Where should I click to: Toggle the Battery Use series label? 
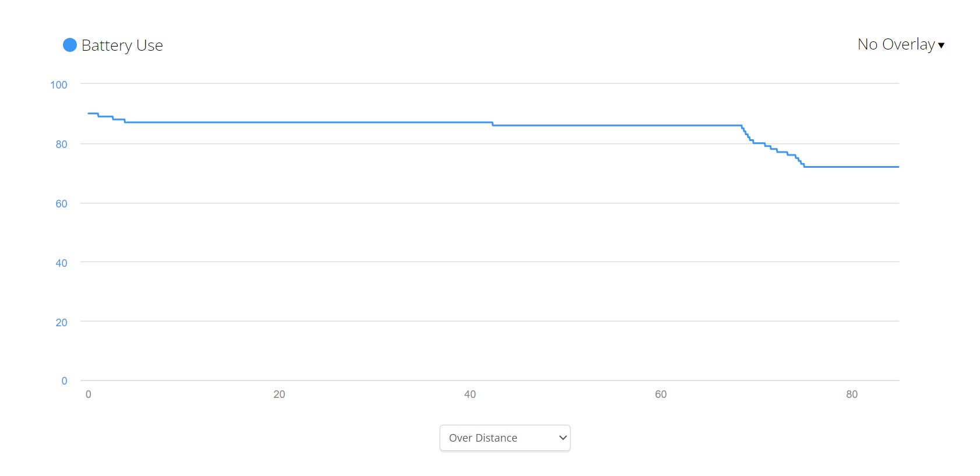pyautogui.click(x=122, y=45)
